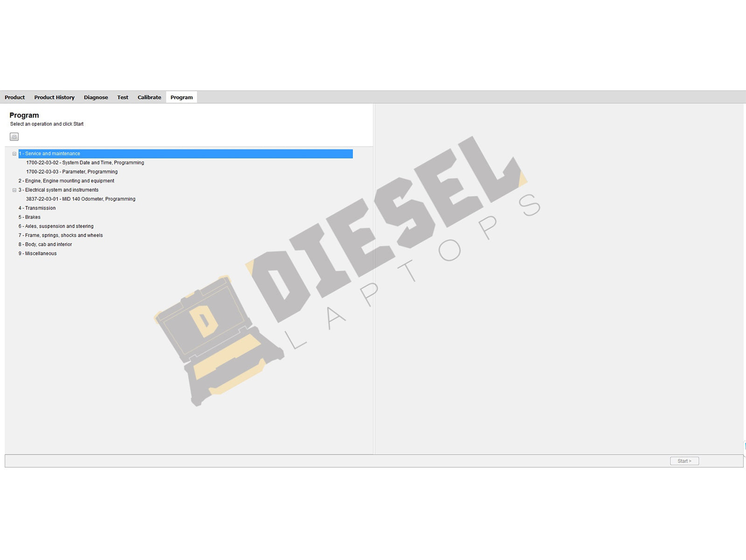Select the Brakes category
Screen dimensions: 746x560
tap(29, 217)
